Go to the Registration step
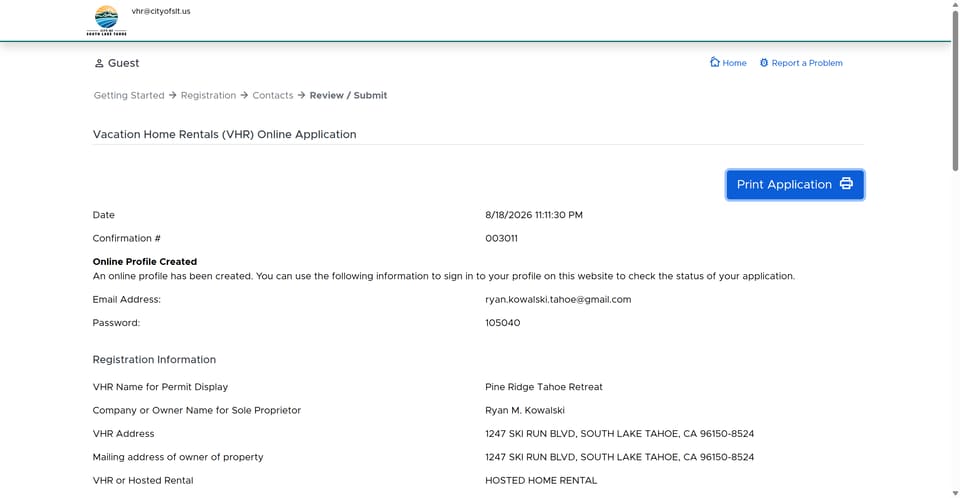The image size is (960, 498). coord(208,96)
